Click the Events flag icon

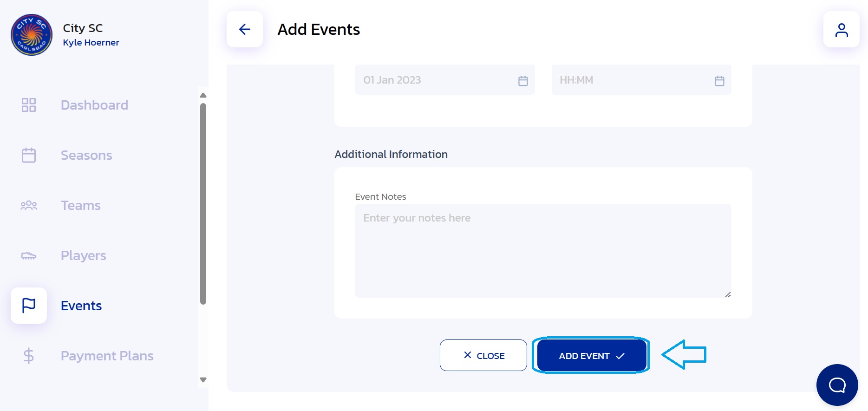[x=29, y=306]
